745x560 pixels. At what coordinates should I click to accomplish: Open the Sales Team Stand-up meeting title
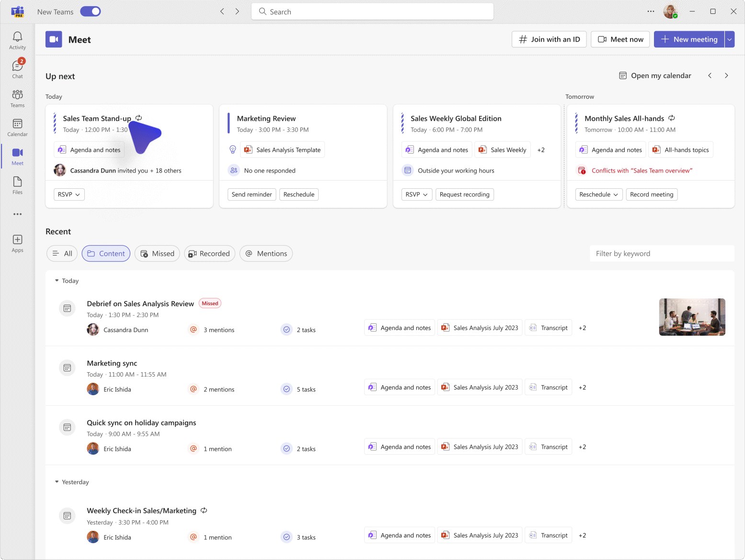pos(97,118)
